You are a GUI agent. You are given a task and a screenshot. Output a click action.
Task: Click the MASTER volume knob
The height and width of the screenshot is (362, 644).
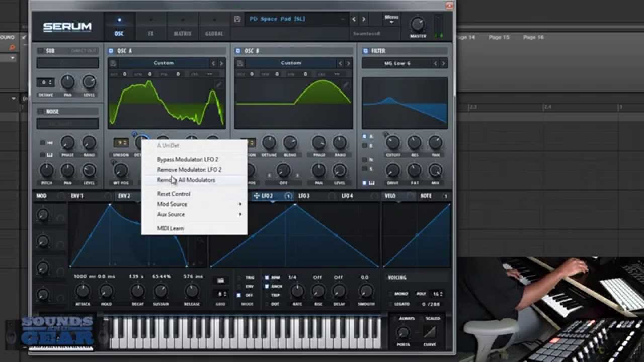point(418,24)
